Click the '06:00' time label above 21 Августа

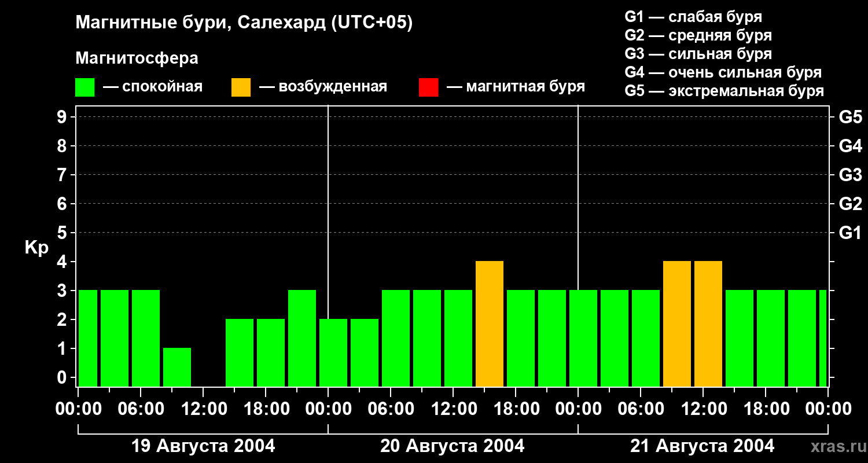[641, 409]
